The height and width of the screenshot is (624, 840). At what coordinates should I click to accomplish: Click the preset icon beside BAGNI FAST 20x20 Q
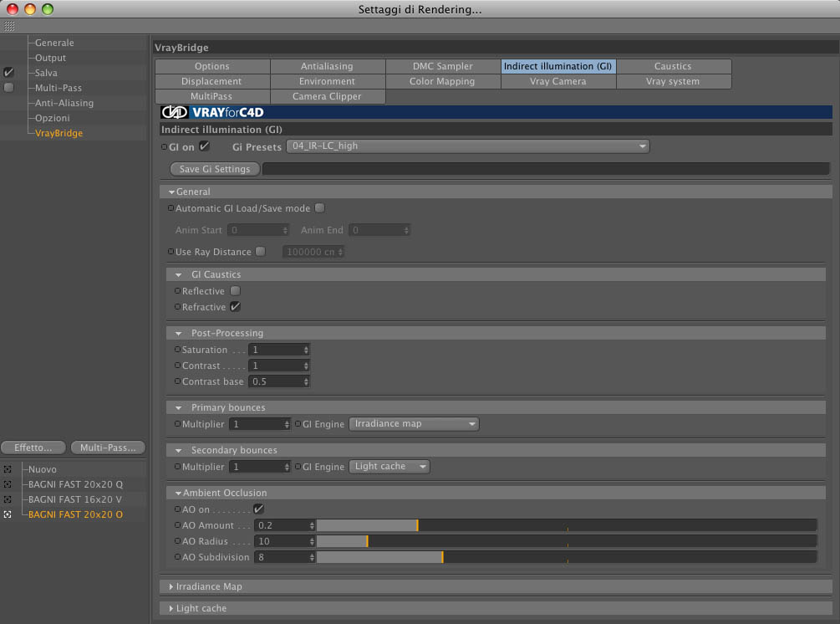pos(8,484)
